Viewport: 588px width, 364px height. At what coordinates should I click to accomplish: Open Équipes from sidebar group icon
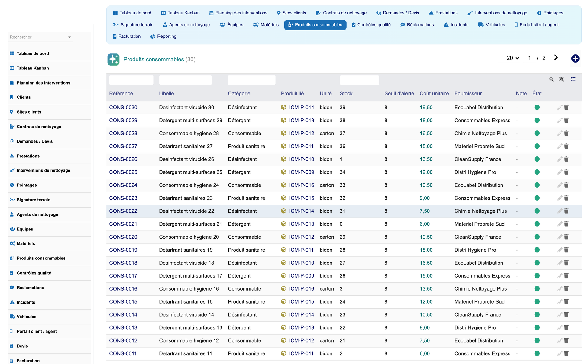[x=12, y=229]
